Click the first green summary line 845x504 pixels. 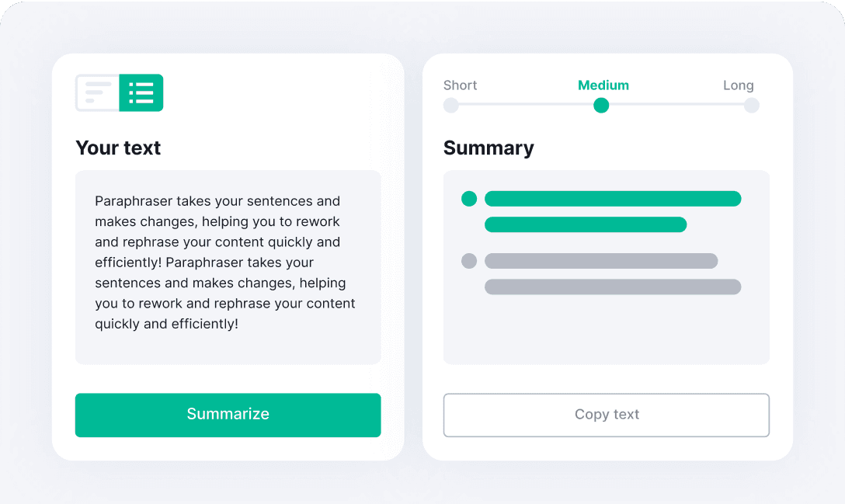click(x=613, y=199)
